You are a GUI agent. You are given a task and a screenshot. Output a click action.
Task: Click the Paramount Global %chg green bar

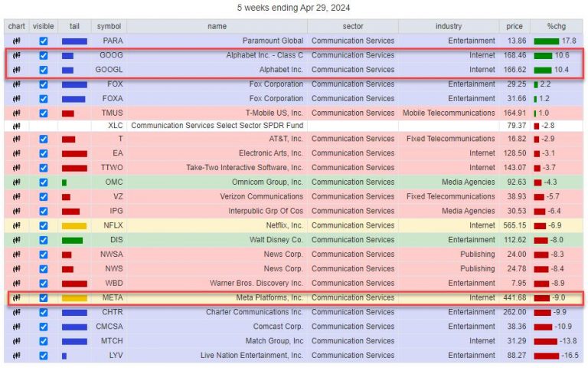(x=547, y=41)
